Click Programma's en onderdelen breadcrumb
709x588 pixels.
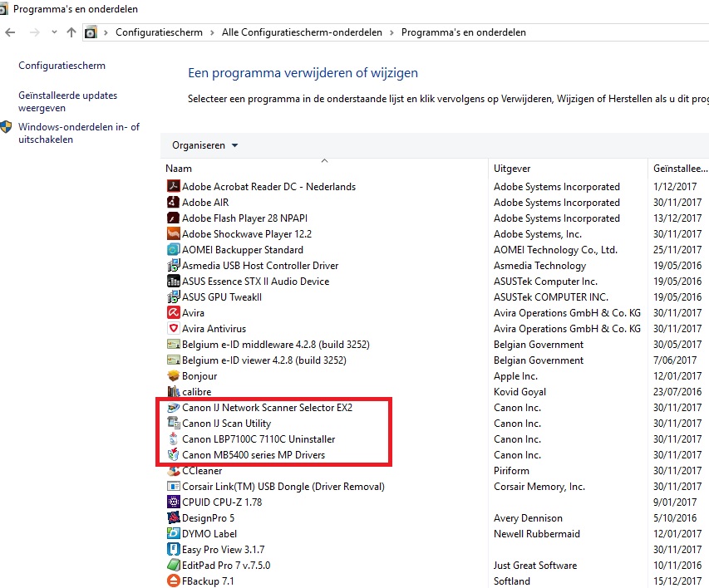[x=464, y=32]
